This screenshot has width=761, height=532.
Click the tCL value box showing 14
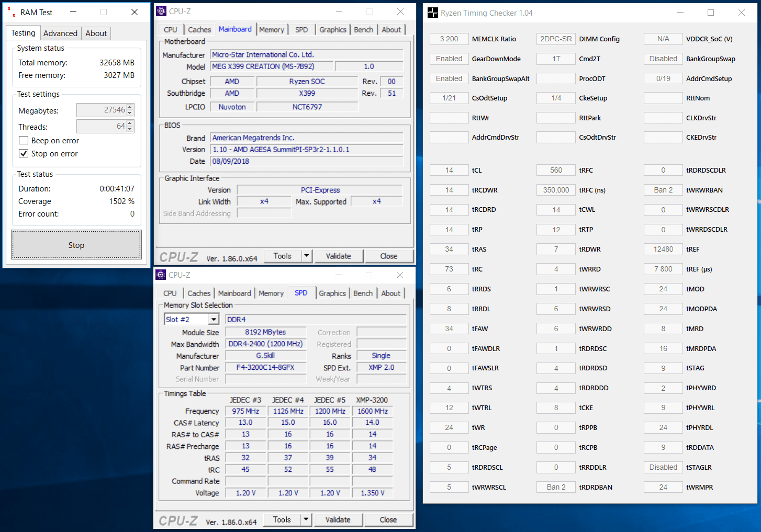(x=449, y=170)
